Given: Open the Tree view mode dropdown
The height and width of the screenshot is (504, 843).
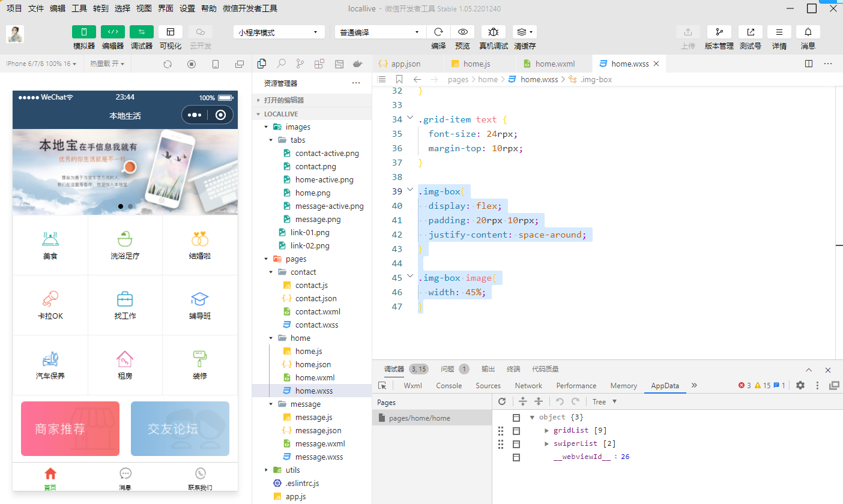Looking at the screenshot, I should pos(605,401).
